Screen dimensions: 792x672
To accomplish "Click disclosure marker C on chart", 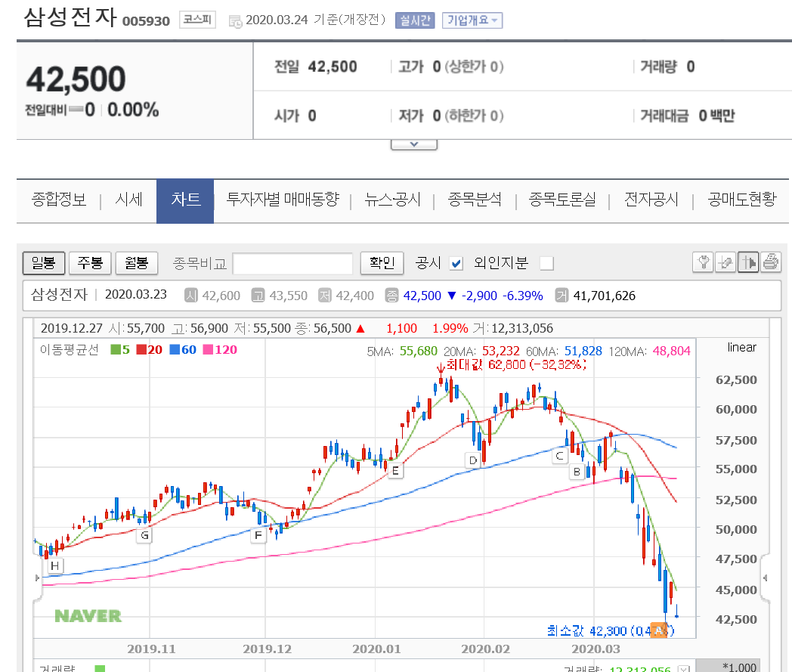I will point(559,456).
